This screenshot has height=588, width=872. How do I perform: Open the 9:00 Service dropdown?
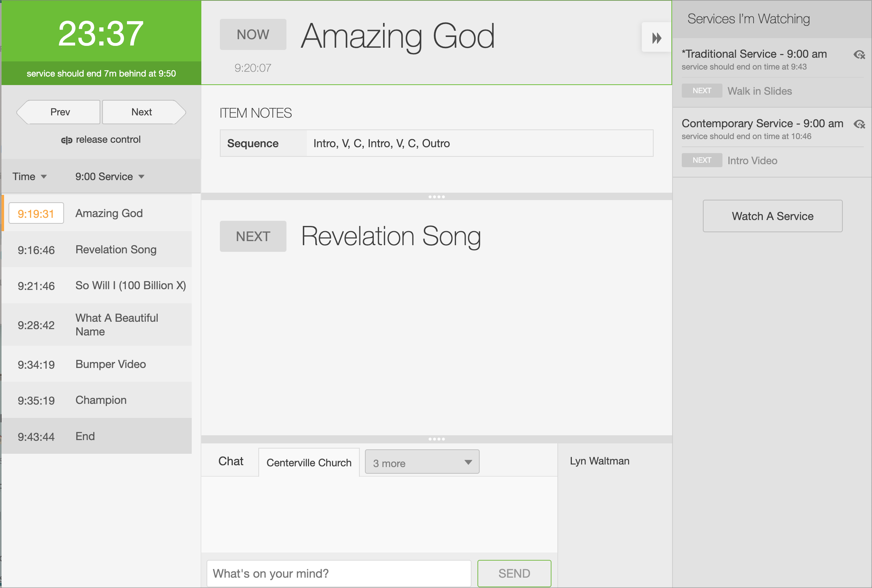click(x=109, y=177)
